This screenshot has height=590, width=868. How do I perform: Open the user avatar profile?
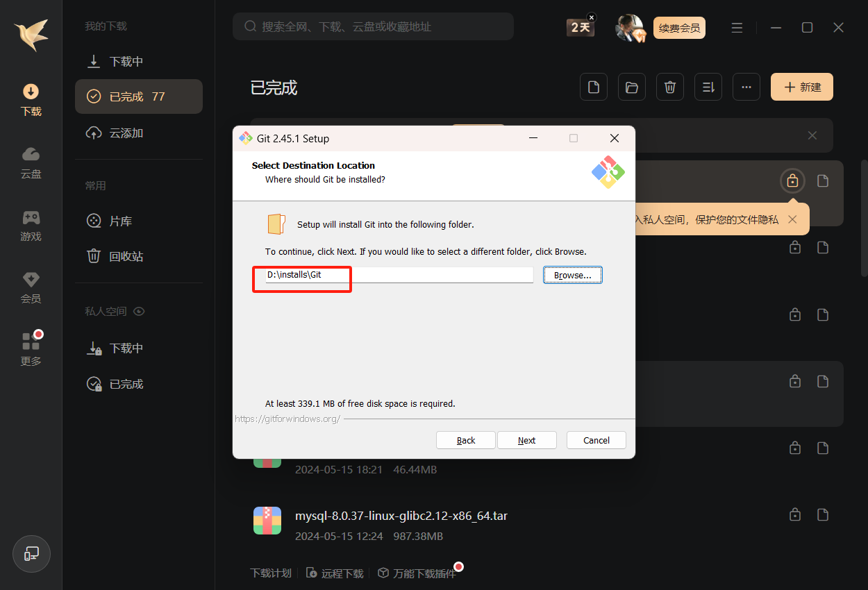629,27
